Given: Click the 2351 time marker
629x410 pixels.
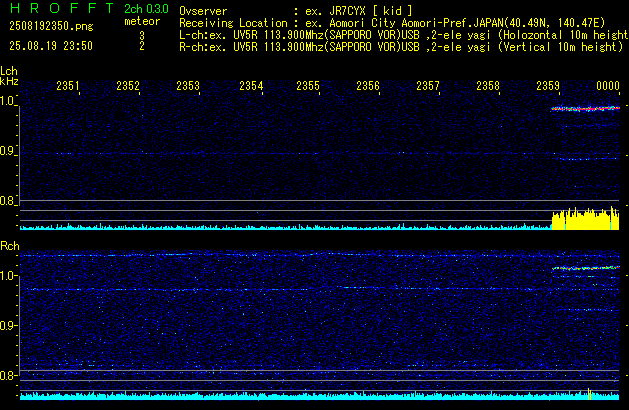Looking at the screenshot, I should point(68,86).
